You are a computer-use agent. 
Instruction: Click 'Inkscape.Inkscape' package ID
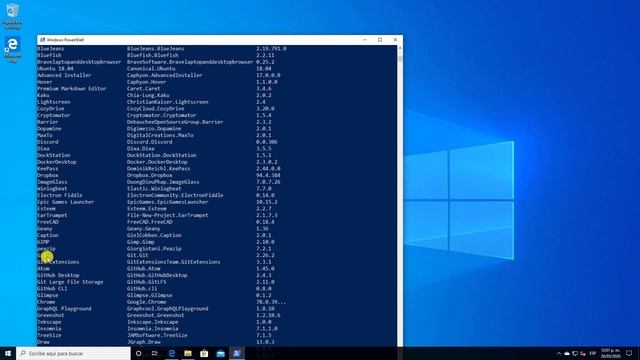[153, 322]
